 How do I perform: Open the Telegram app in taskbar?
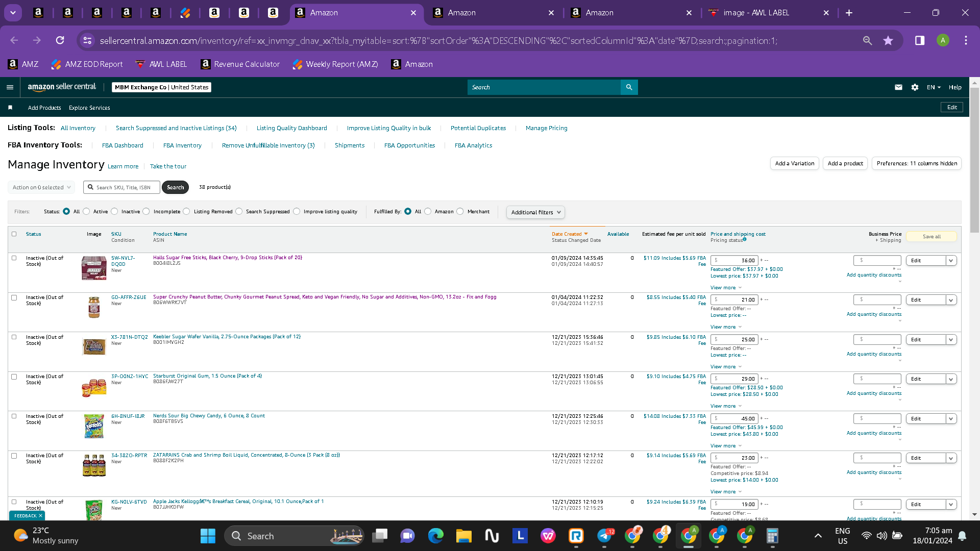coord(604,536)
